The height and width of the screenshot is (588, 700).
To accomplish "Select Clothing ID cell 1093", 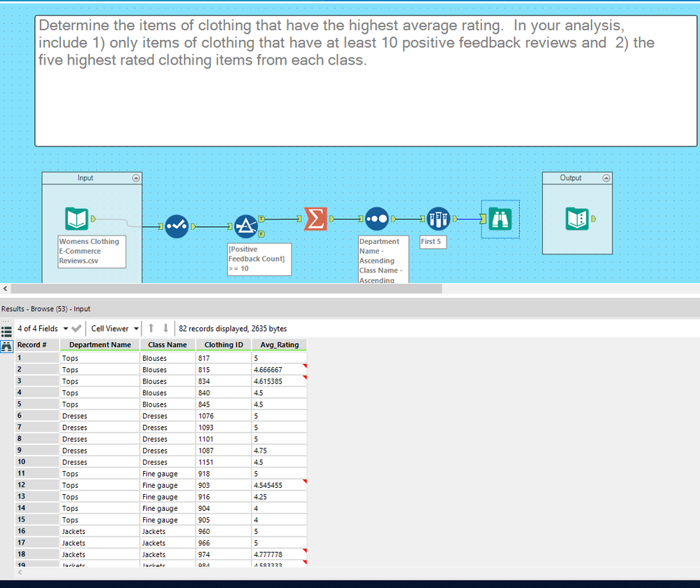I will [x=224, y=428].
